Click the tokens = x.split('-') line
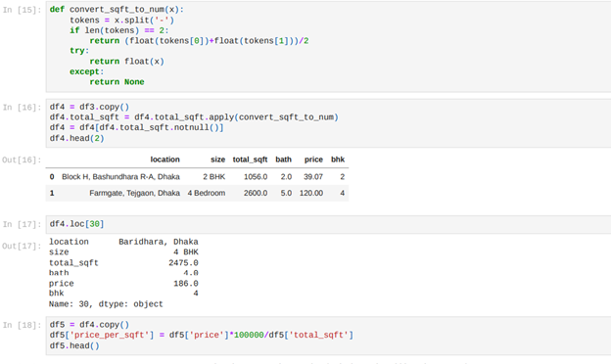 [x=121, y=21]
